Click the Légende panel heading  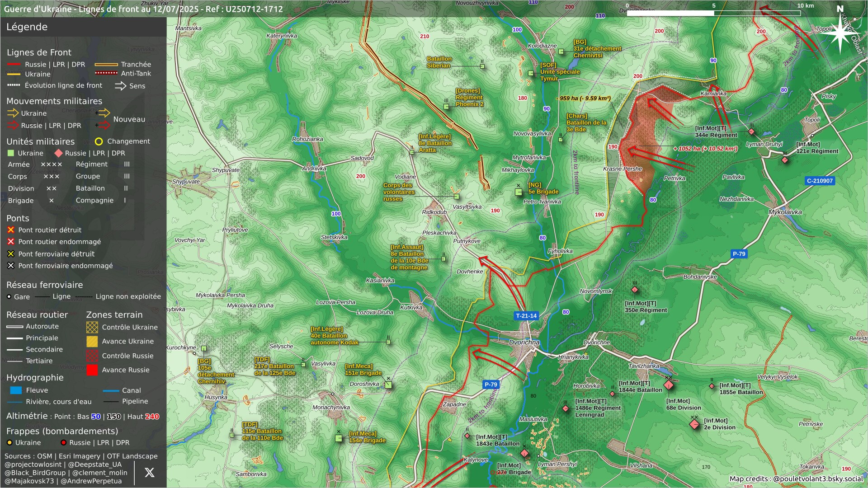27,27
